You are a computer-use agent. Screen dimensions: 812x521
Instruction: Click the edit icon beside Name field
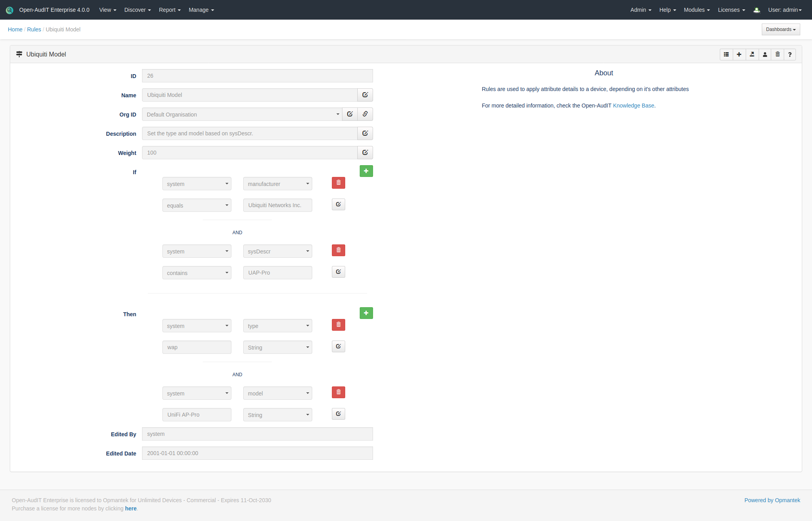click(x=365, y=95)
